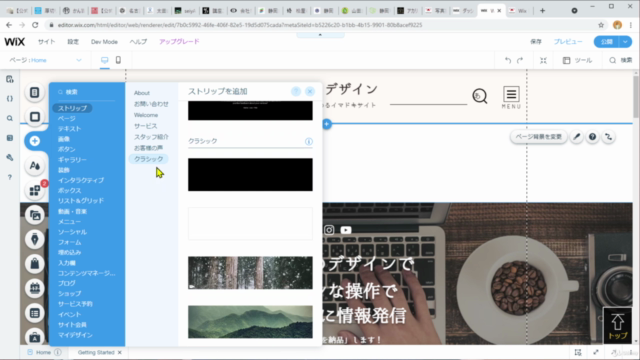Select ギャラリー in the add menu

(72, 160)
